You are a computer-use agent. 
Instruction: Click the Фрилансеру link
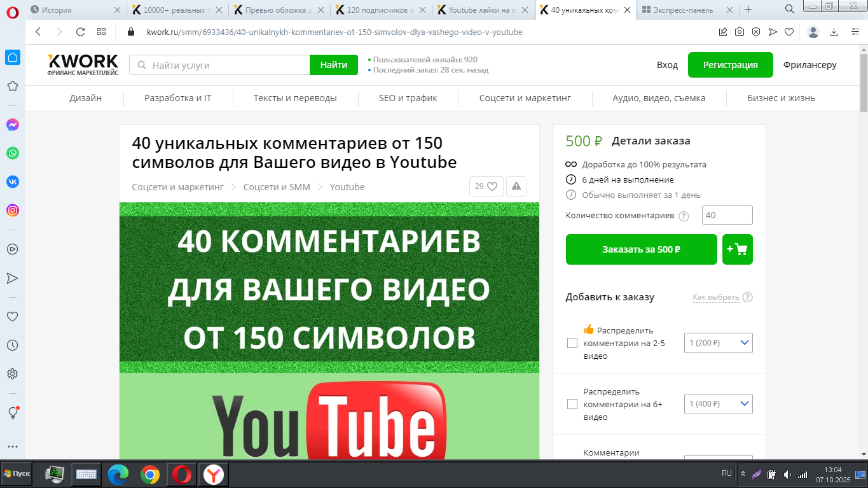[810, 65]
